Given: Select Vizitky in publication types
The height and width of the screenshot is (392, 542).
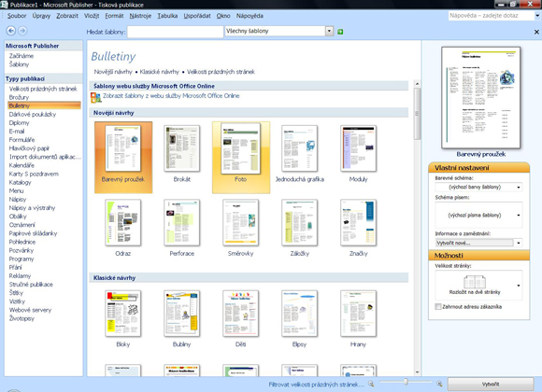Looking at the screenshot, I should point(17,301).
